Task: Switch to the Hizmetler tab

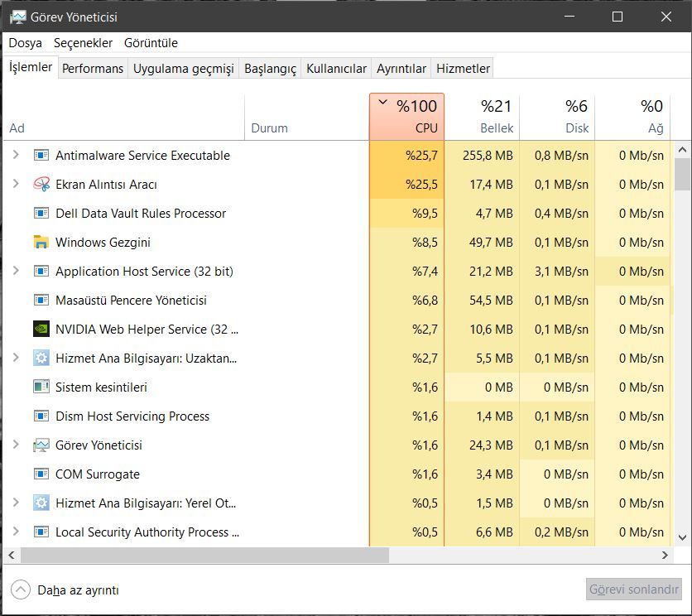Action: (463, 69)
